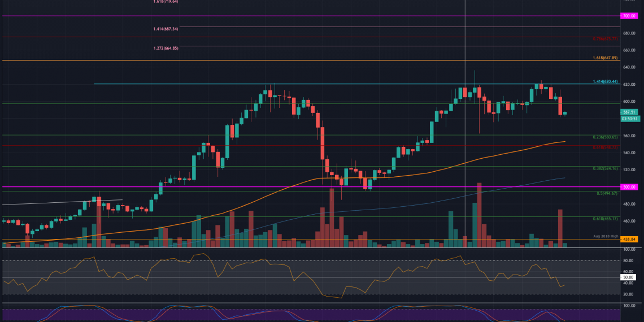Select the 0.5(494.67) retracement label
The image size is (644, 322).
(x=607, y=193)
